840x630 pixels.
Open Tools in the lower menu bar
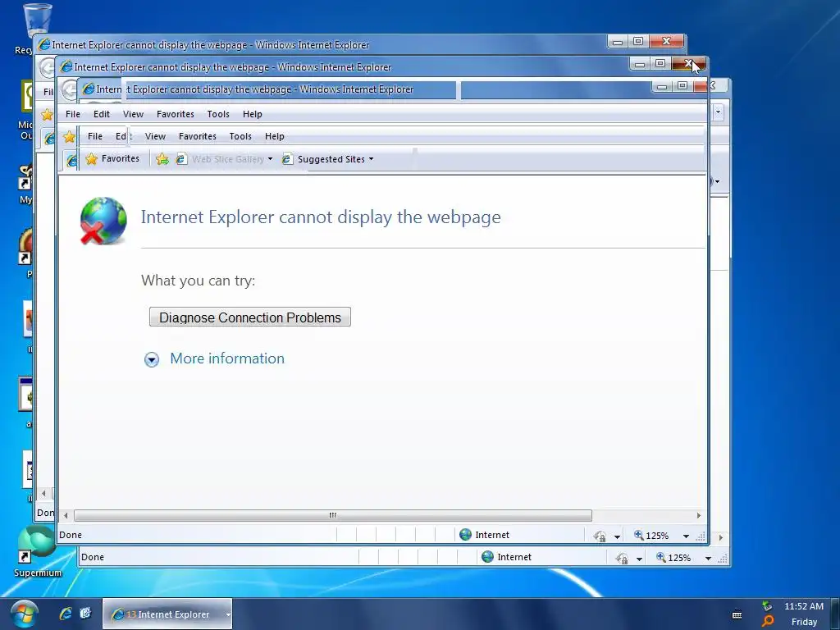coord(240,137)
